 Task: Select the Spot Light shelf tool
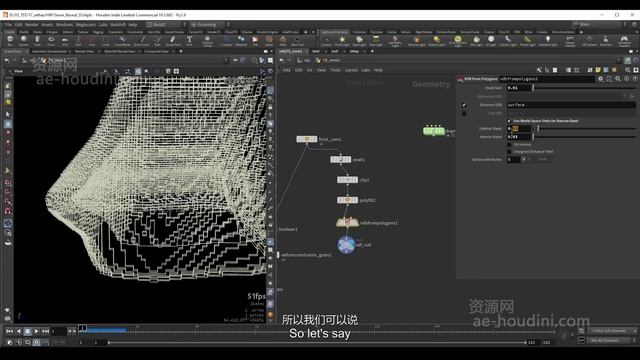pos(359,40)
